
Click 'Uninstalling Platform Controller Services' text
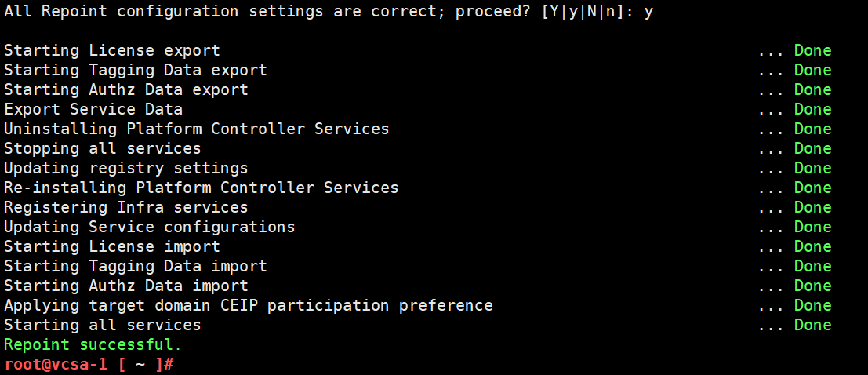click(x=197, y=129)
